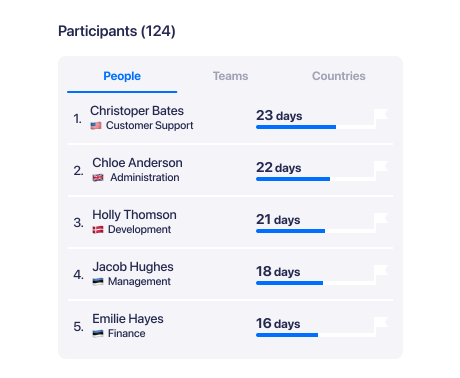
Task: Click the Denmark flag icon beside Development
Action: click(x=98, y=230)
